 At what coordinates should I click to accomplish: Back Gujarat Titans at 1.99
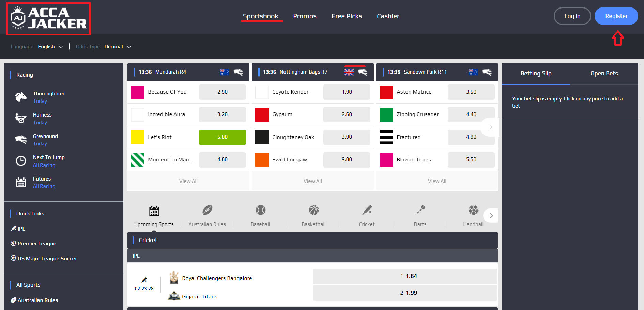[405, 293]
